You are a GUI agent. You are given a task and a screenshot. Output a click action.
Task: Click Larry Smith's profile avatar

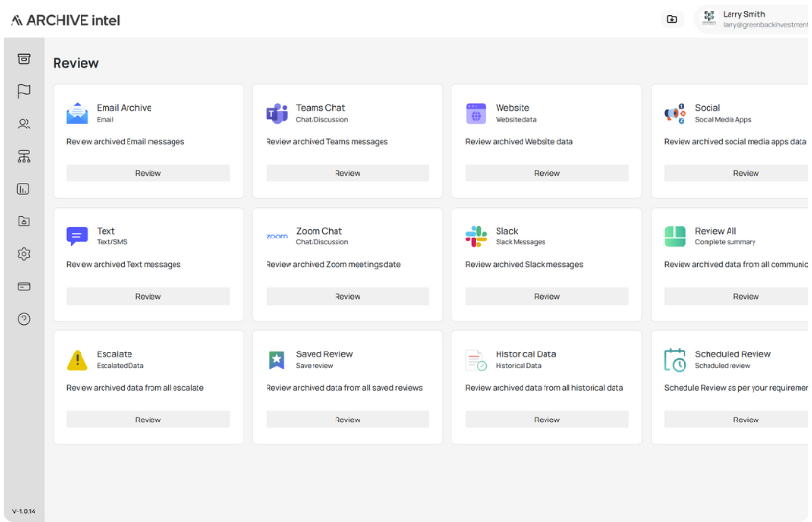point(709,18)
